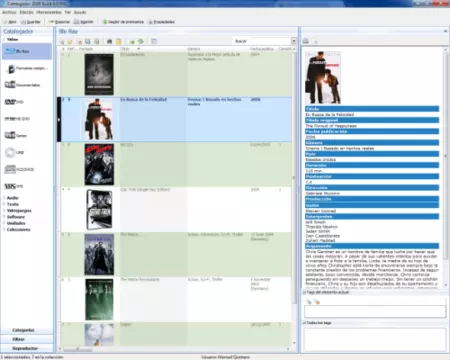Open the Archivo menu
The image size is (450, 360).
tap(9, 12)
